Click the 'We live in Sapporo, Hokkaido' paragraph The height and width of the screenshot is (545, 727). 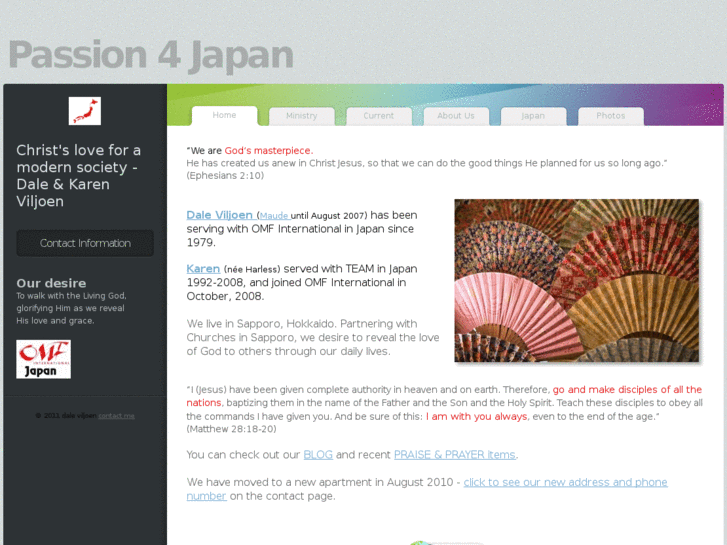[313, 338]
